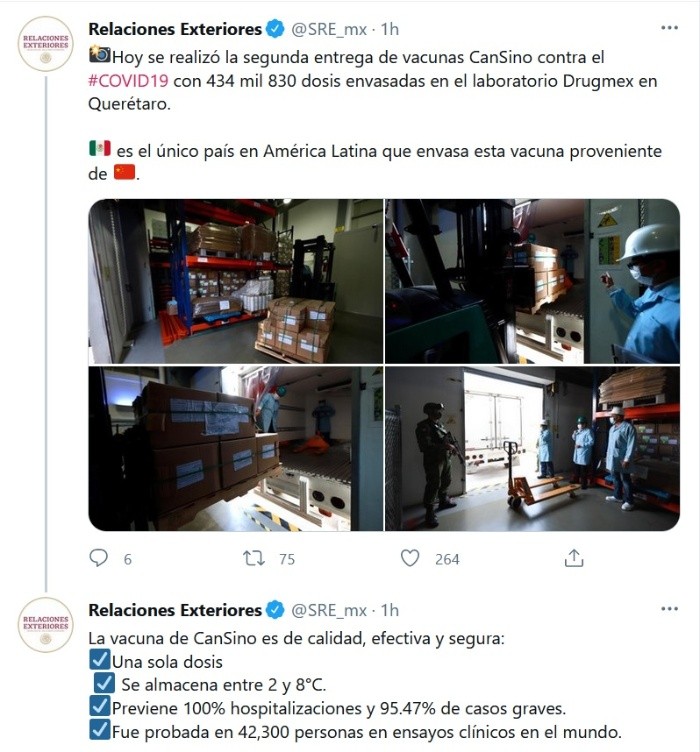The height and width of the screenshot is (752, 700).
Task: Like the tweet with the heart icon
Action: [x=410, y=558]
